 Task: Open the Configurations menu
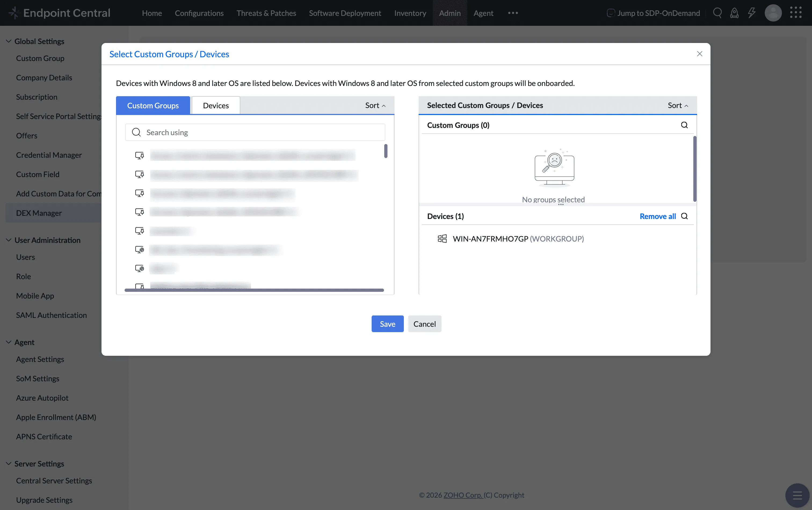(x=199, y=13)
